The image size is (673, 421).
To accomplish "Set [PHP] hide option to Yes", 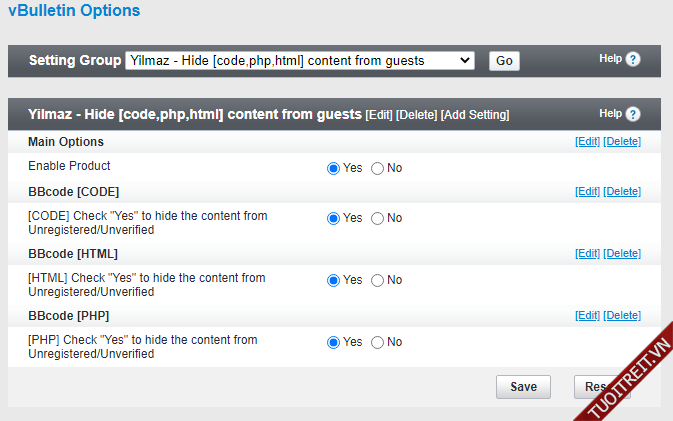I will [334, 342].
